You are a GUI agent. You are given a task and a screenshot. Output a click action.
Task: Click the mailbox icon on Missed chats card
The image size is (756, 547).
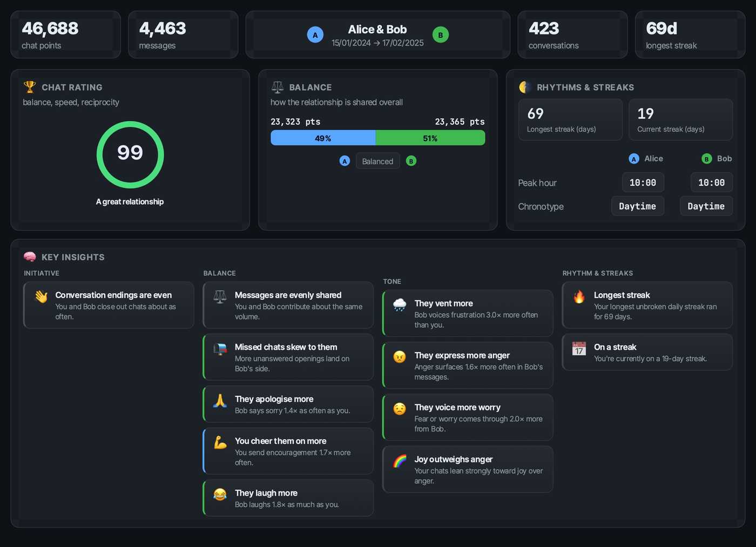click(x=220, y=349)
